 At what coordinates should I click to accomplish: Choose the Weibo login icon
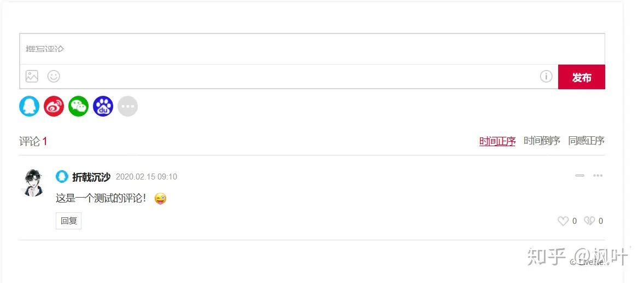pyautogui.click(x=54, y=107)
